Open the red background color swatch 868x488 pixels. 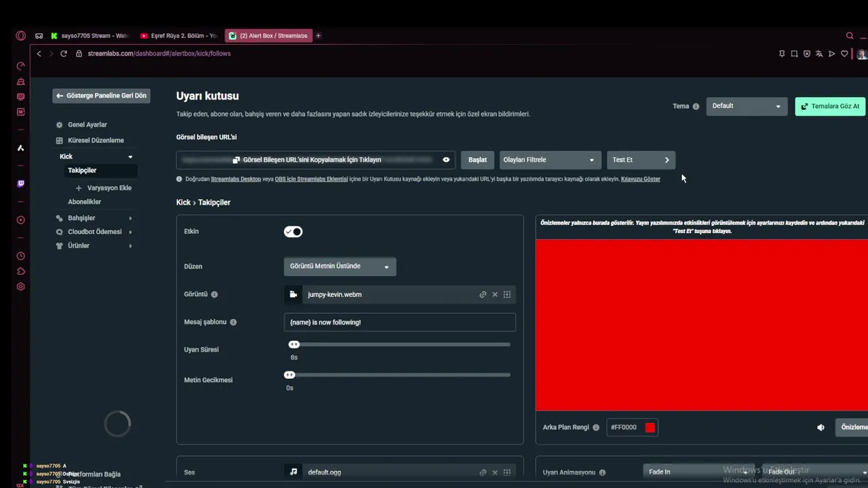(x=650, y=428)
